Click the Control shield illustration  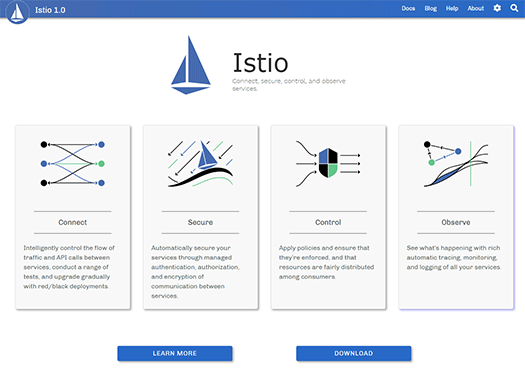pyautogui.click(x=328, y=164)
